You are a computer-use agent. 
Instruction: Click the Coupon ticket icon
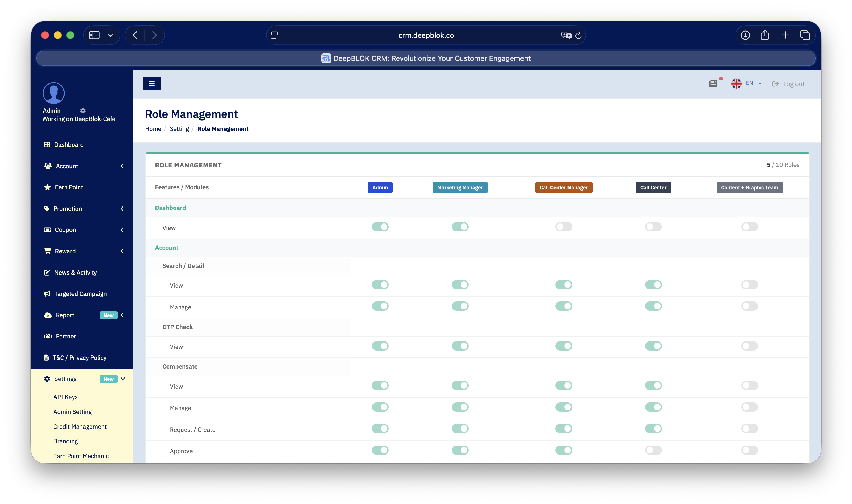coord(48,230)
